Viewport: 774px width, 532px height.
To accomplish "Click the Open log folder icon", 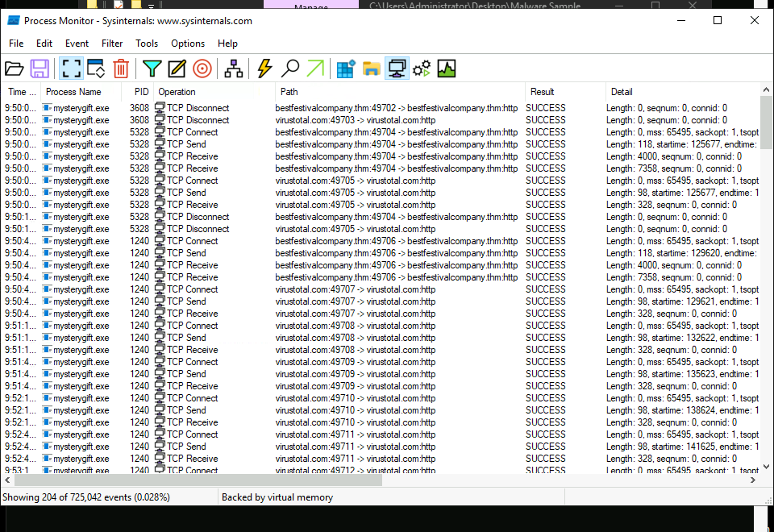I will coord(15,69).
